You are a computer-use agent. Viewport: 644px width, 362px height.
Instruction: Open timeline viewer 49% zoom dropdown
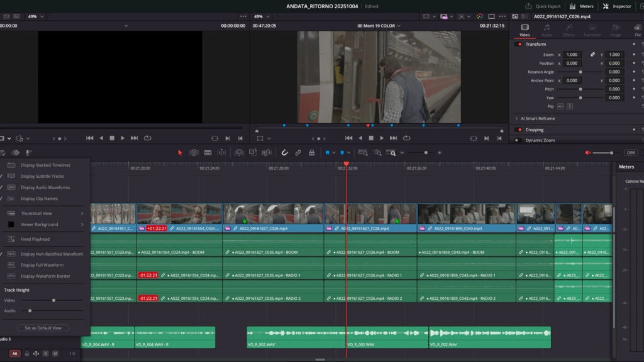tap(262, 16)
